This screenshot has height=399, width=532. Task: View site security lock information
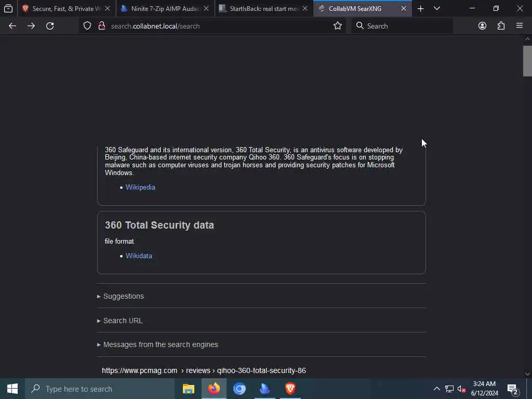click(x=101, y=26)
